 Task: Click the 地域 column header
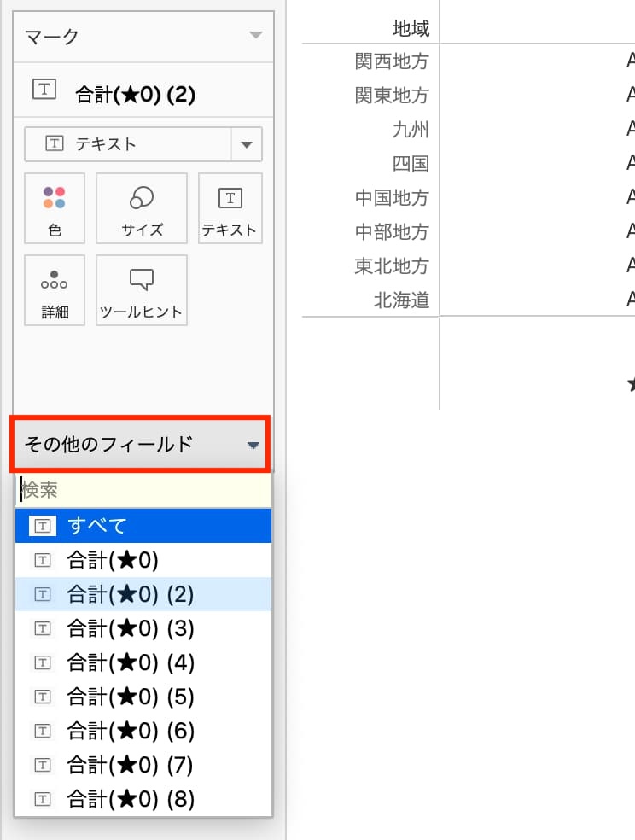pos(411,29)
